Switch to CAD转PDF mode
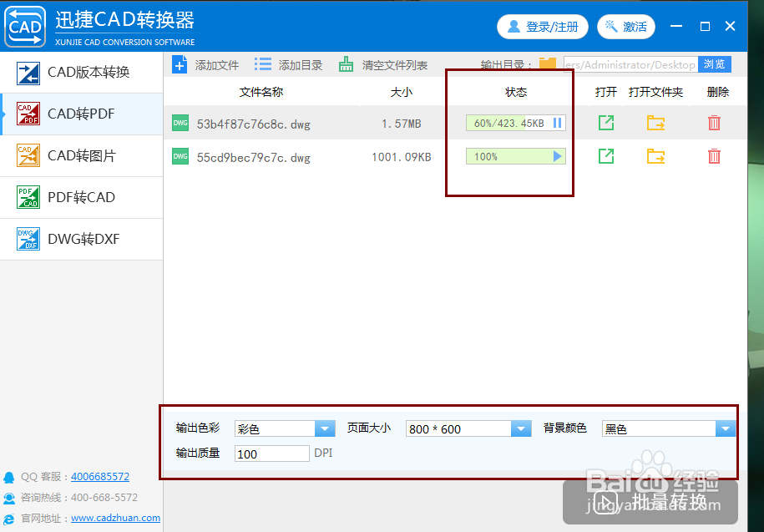 (81, 114)
